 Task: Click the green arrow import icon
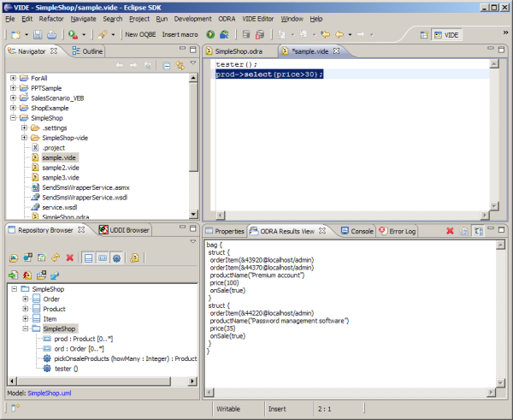pos(14,275)
